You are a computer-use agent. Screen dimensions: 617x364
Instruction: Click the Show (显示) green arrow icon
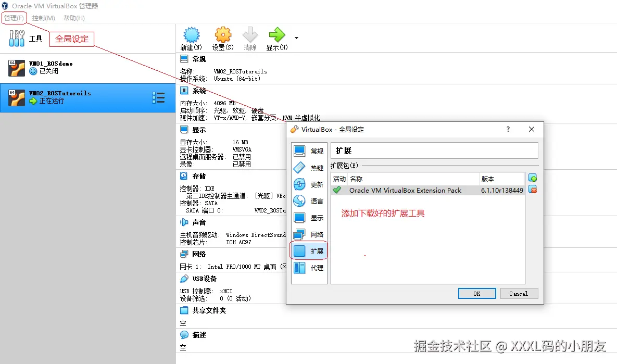(276, 35)
